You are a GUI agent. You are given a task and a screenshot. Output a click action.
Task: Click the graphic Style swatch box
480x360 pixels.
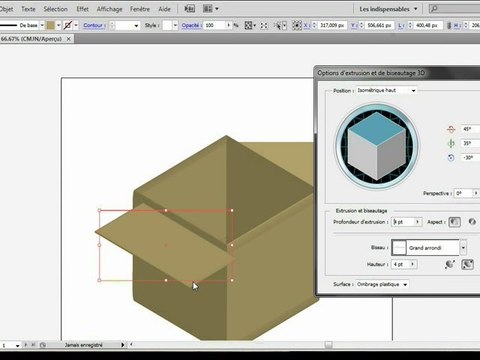tap(167, 25)
